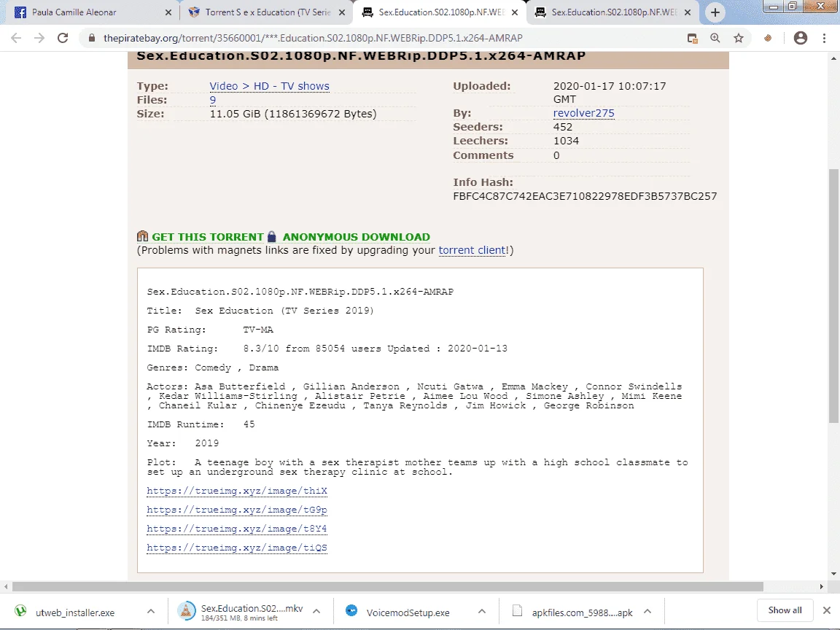Open the Chrome profile avatar
Screen dimensions: 840x630
[x=801, y=38]
